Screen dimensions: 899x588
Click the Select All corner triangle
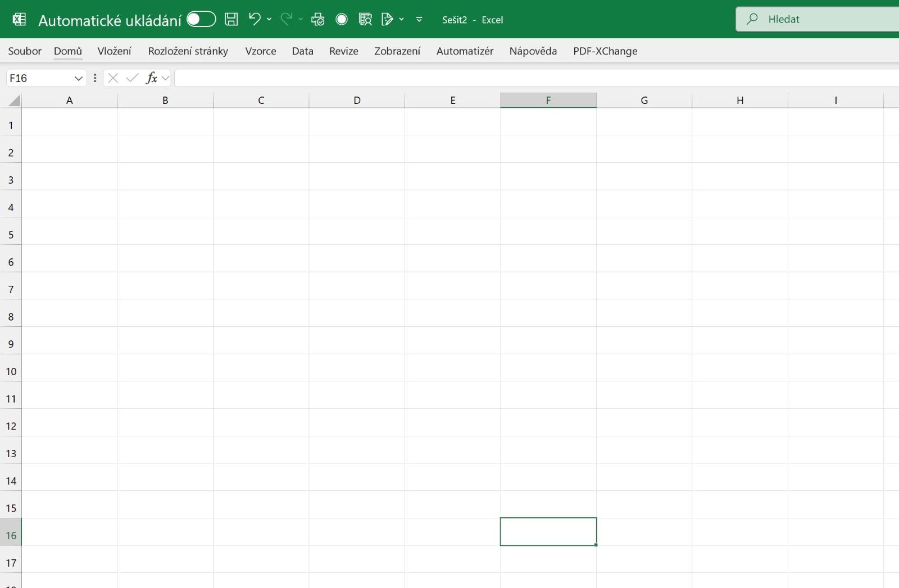tap(14, 101)
